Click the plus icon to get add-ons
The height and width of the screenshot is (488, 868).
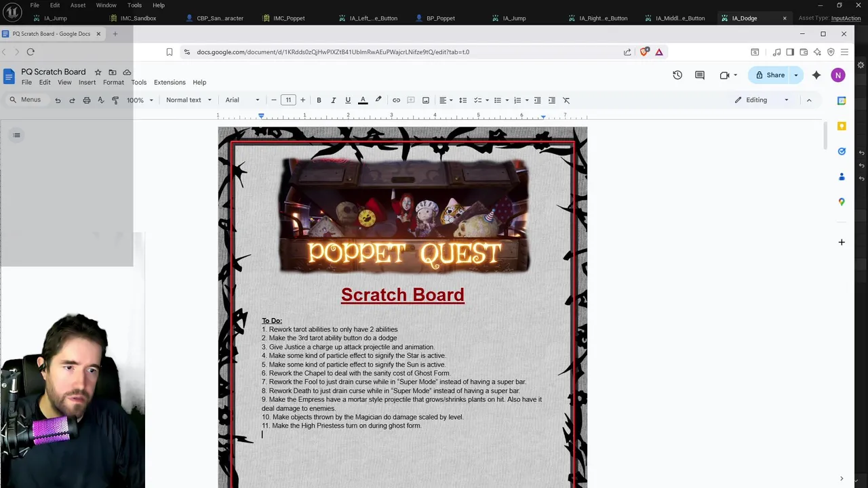pyautogui.click(x=842, y=242)
